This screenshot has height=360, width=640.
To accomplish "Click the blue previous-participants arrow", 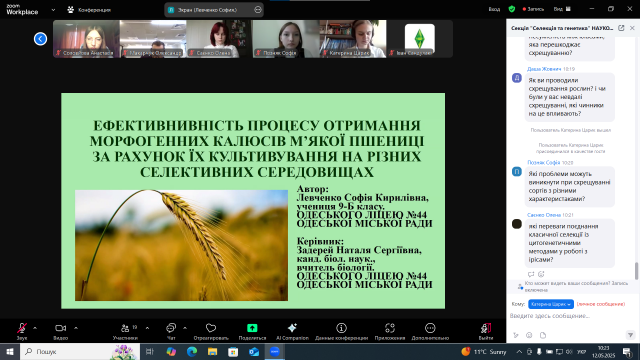I will tap(40, 39).
